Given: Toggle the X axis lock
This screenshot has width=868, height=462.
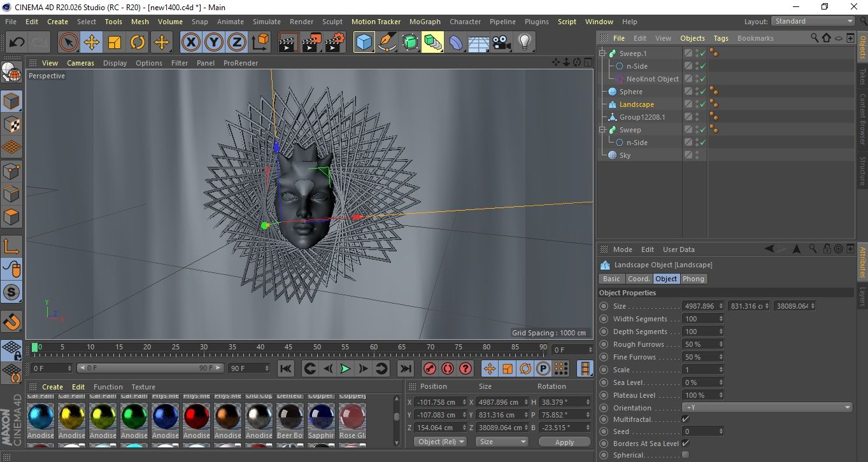Looking at the screenshot, I should 190,43.
